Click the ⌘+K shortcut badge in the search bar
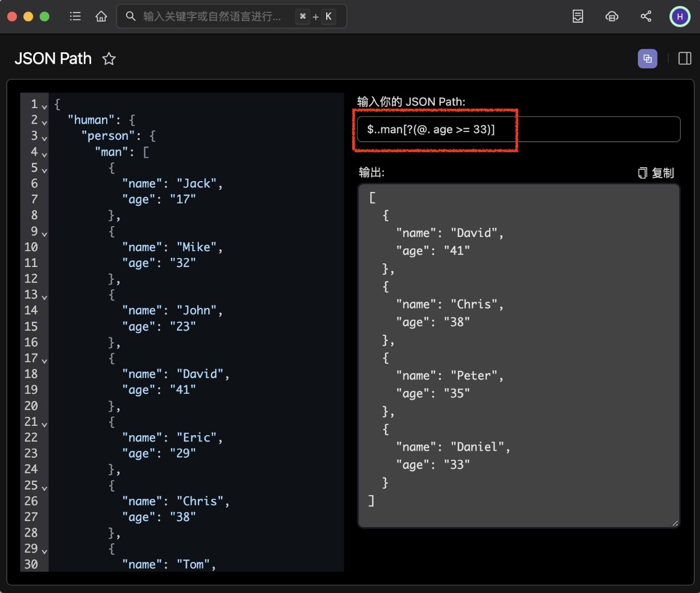700x593 pixels. (315, 16)
